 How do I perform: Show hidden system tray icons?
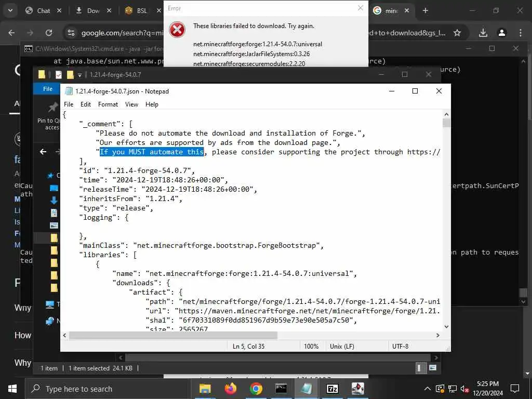428,389
